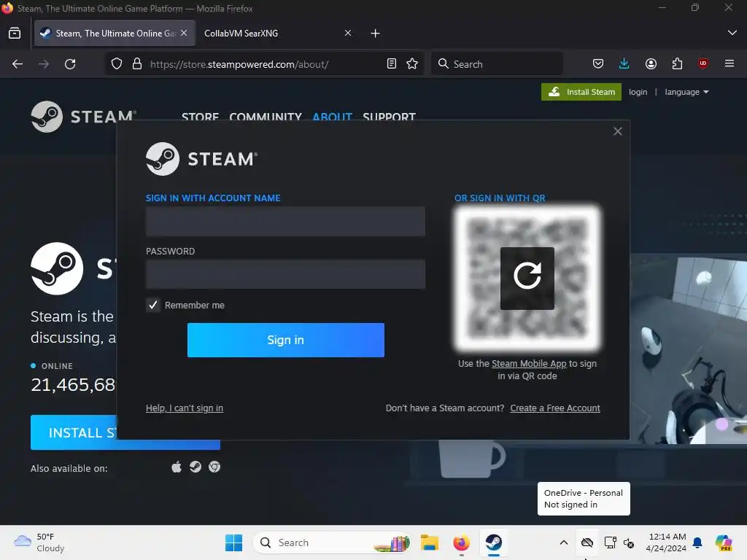Bookmark this page with star icon
747x560 pixels.
coord(413,64)
